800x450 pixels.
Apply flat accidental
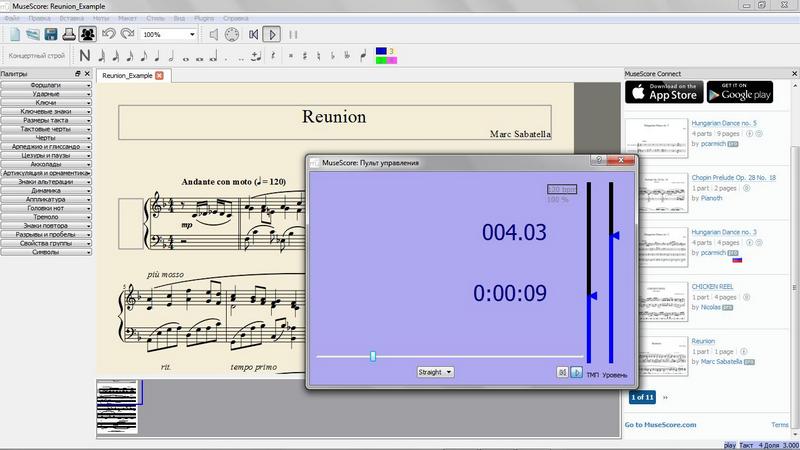(x=333, y=56)
